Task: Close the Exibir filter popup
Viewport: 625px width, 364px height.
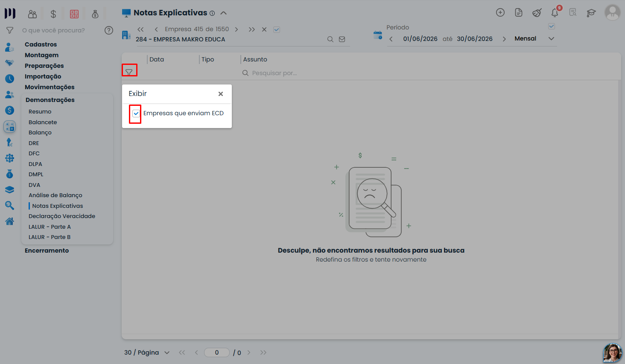Action: [x=221, y=94]
